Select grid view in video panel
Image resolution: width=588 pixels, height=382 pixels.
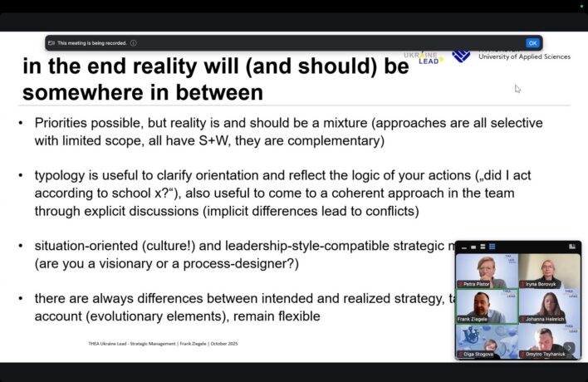[x=492, y=247]
